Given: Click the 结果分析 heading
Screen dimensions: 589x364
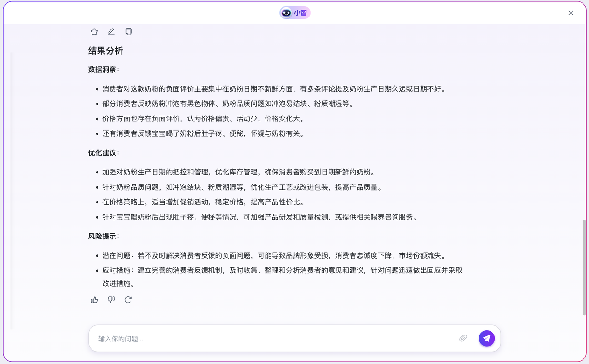Looking at the screenshot, I should (x=105, y=51).
